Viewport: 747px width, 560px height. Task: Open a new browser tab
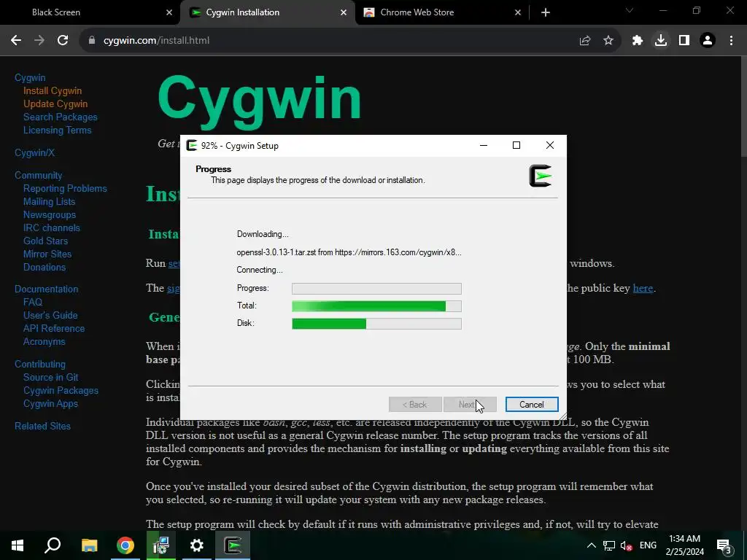point(546,12)
